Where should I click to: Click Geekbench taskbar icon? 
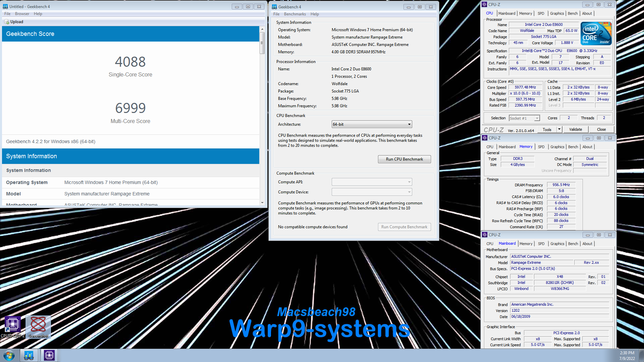click(x=29, y=355)
